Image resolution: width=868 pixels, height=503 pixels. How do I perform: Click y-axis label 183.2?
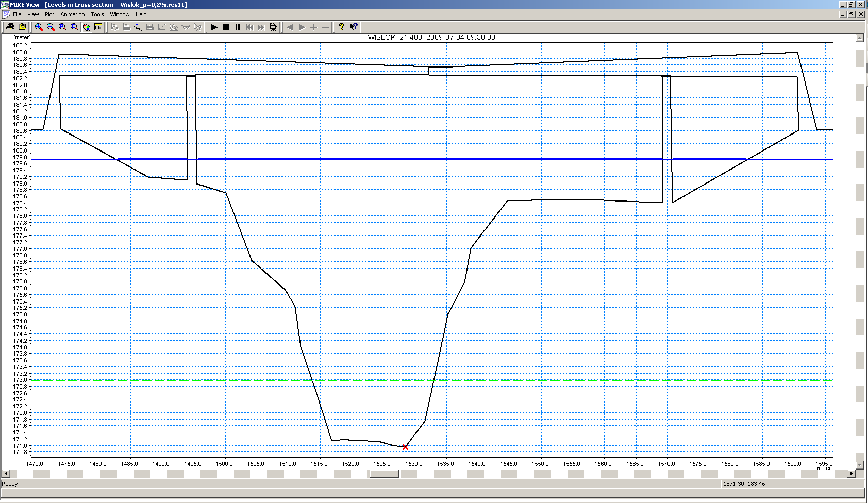[x=20, y=45]
